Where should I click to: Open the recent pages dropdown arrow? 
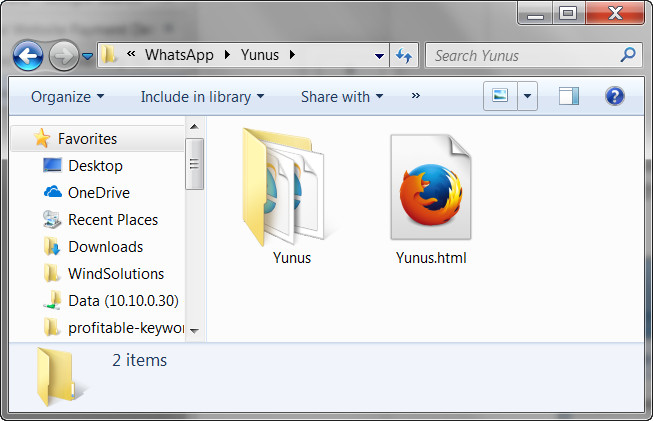pyautogui.click(x=87, y=56)
